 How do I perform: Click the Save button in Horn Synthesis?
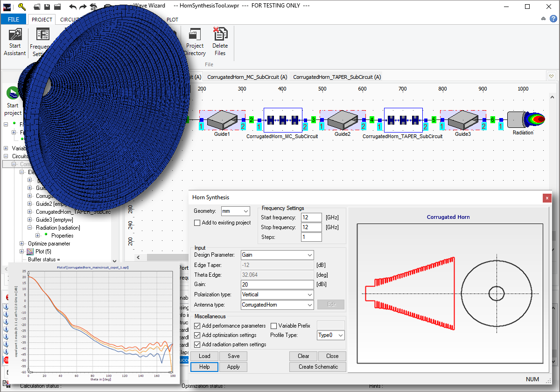pos(233,356)
